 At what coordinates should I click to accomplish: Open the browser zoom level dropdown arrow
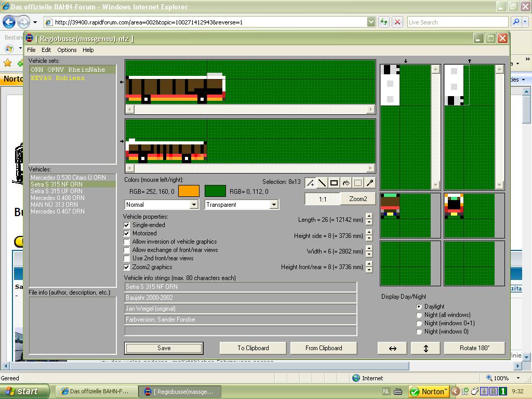518,378
